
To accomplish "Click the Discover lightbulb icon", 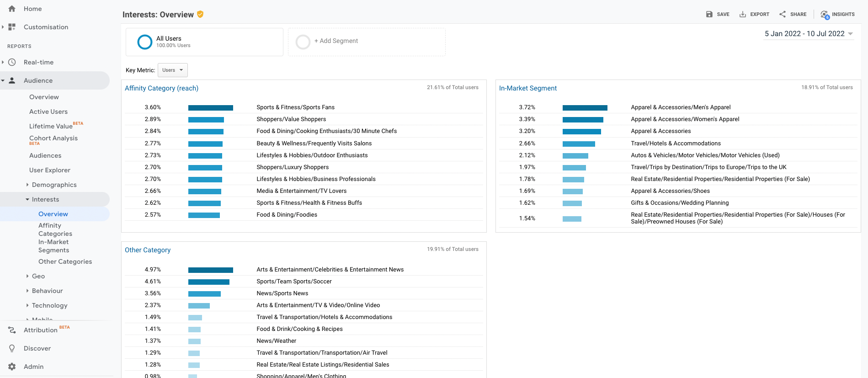I will 12,348.
